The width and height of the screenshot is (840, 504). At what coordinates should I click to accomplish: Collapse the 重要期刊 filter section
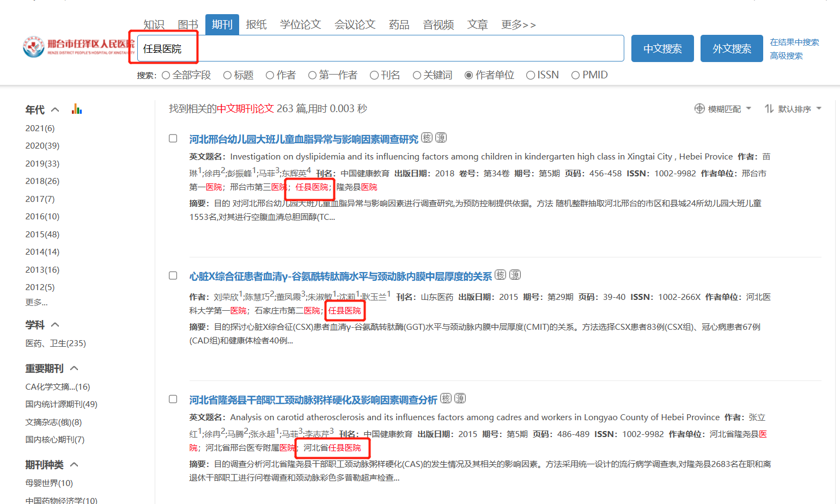75,368
